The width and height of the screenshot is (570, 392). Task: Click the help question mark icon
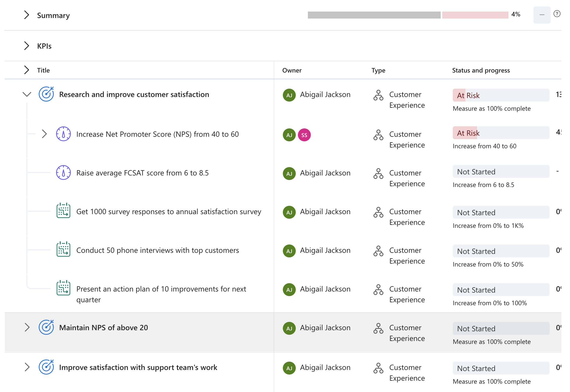557,14
